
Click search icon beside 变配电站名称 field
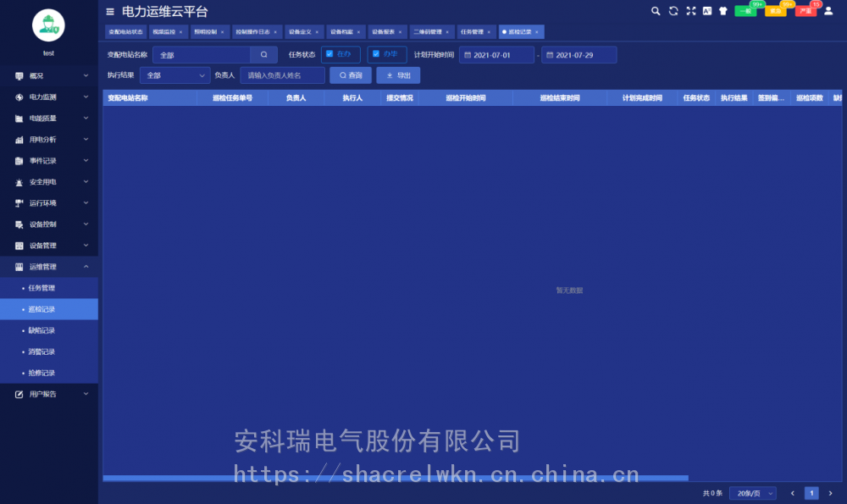pos(263,54)
